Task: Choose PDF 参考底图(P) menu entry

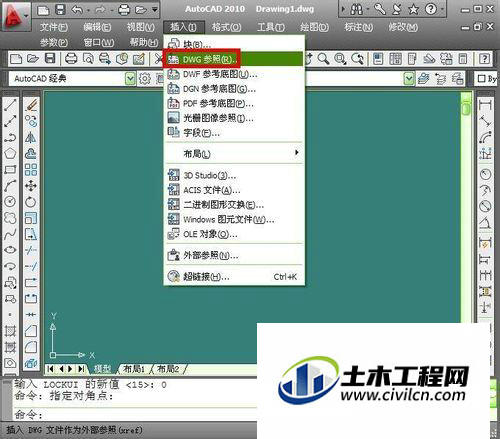Action: (x=234, y=103)
